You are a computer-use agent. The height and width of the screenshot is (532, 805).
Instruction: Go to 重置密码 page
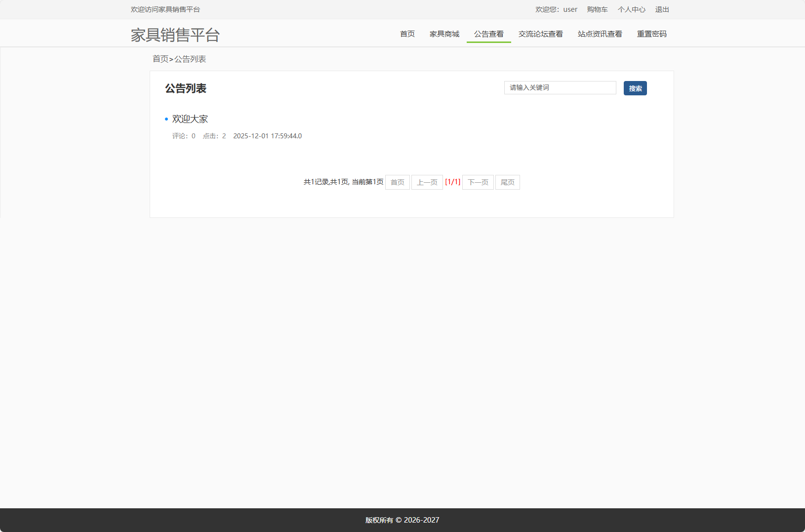click(651, 34)
